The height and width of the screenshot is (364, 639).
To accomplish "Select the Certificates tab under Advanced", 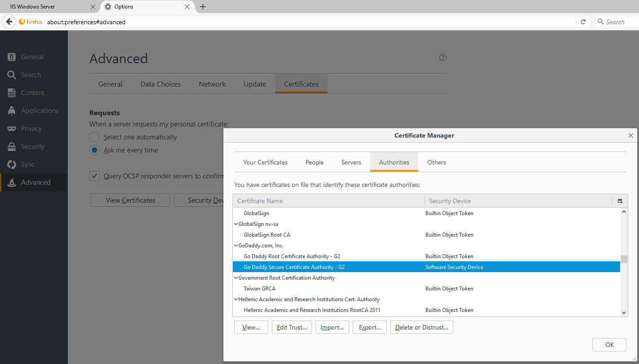I will (x=301, y=84).
